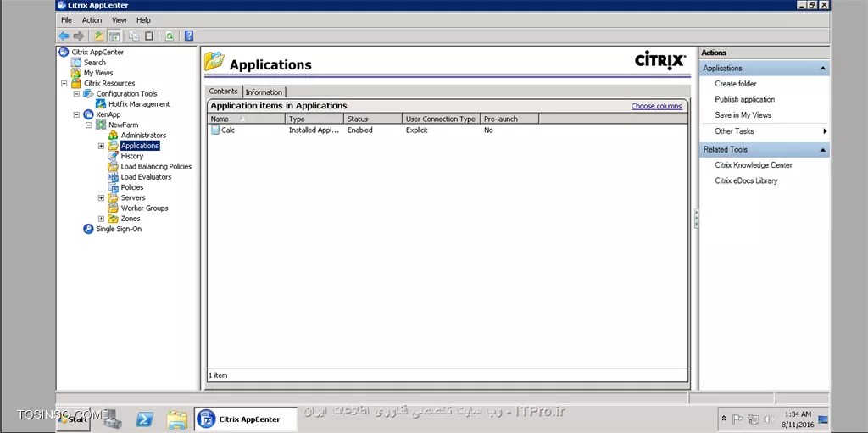Click the Load Evaluators icon in the tree
Image resolution: width=868 pixels, height=433 pixels.
(113, 176)
